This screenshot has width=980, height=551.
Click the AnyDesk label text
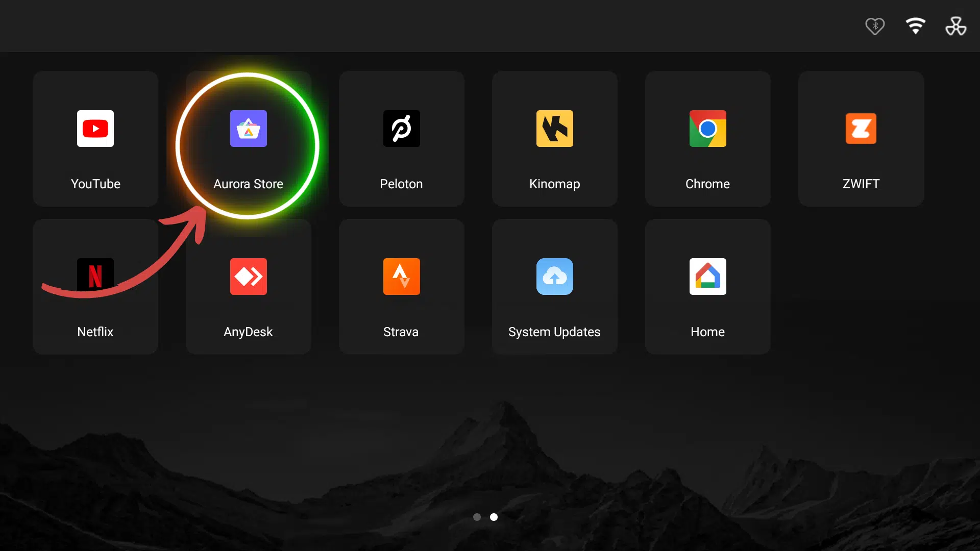point(248,332)
